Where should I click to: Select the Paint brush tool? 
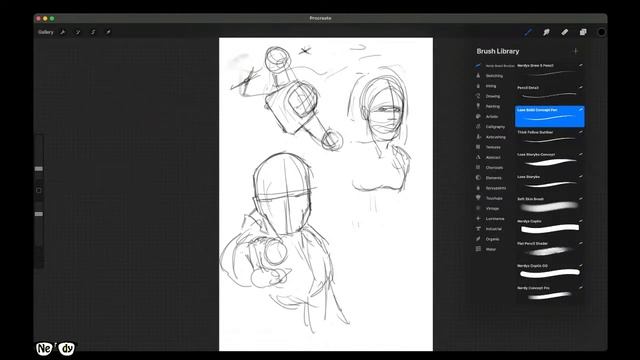(x=528, y=32)
